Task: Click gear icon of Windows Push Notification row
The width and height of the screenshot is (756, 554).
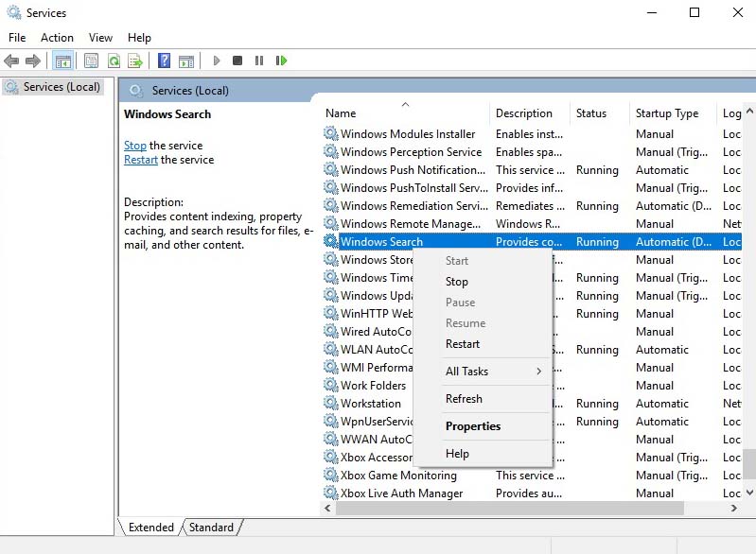Action: pos(331,169)
